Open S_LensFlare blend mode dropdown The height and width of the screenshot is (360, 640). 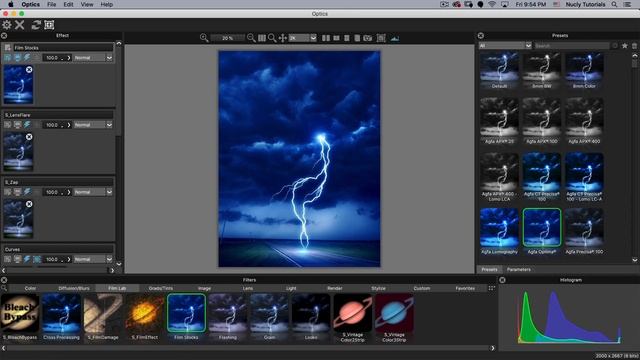click(93, 124)
